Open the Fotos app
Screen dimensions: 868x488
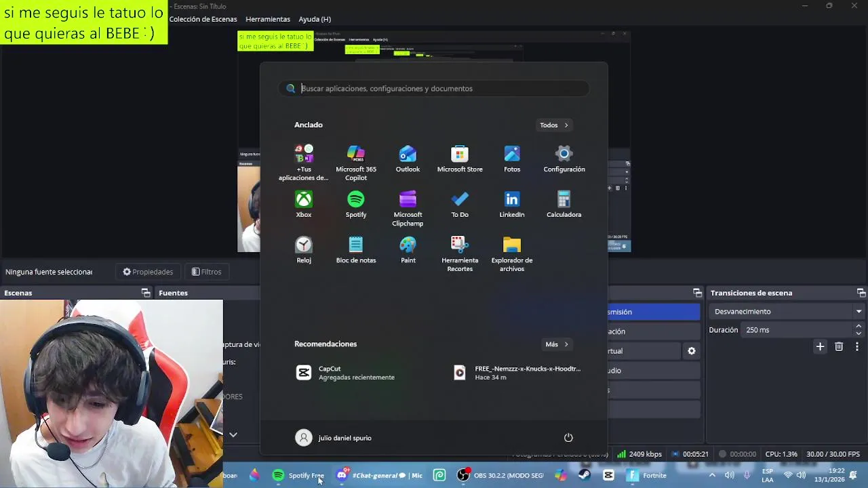tap(512, 159)
